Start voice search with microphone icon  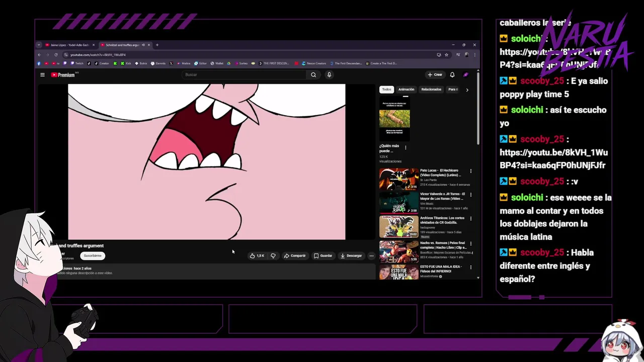(329, 74)
